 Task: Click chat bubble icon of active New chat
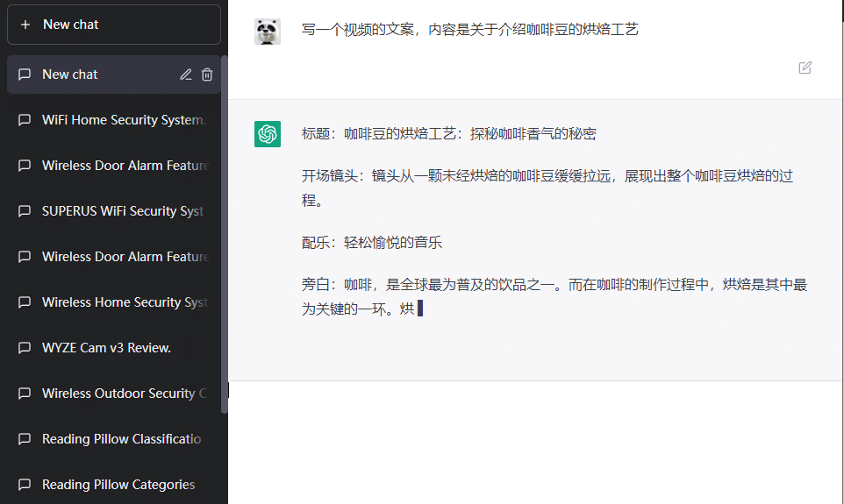click(25, 75)
